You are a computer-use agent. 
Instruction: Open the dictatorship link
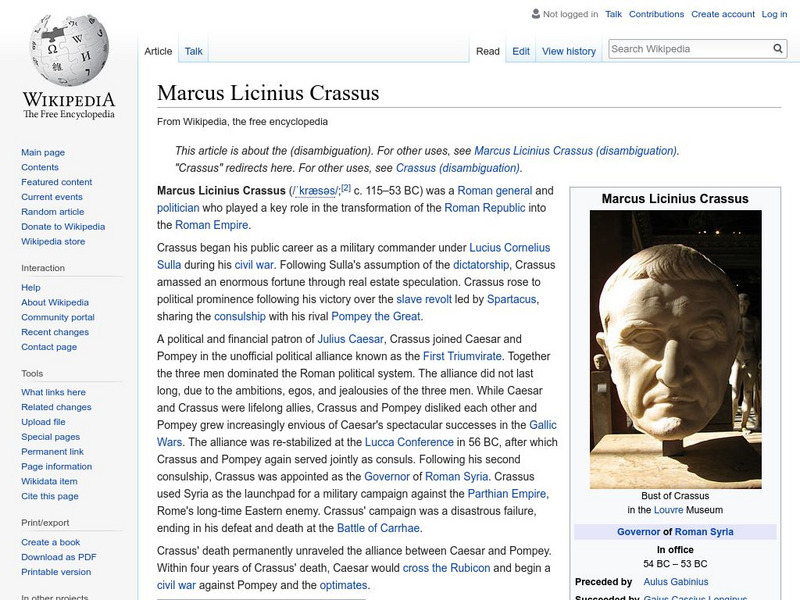pyautogui.click(x=481, y=265)
